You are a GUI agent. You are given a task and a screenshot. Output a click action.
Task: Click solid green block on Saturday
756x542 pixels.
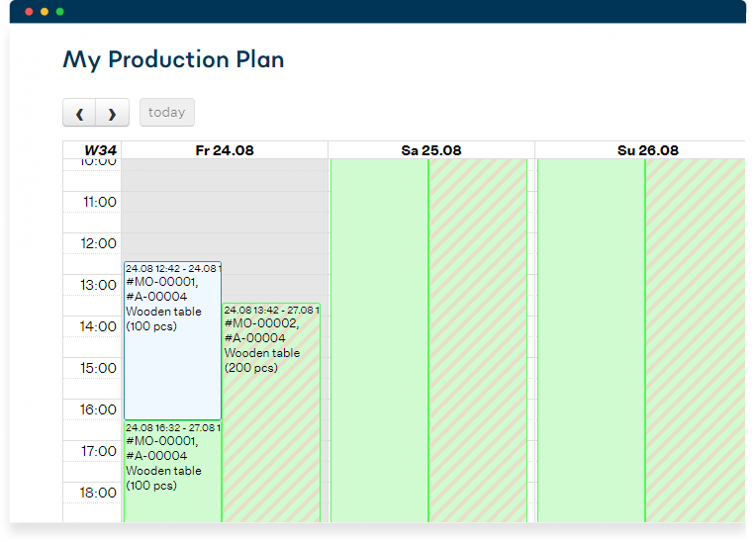[x=379, y=336]
